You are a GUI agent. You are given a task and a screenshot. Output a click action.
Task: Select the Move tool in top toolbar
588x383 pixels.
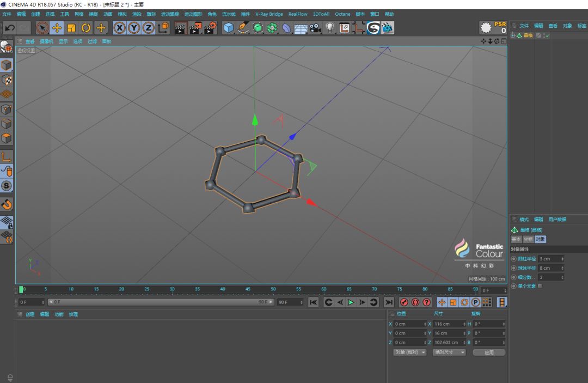(x=57, y=28)
